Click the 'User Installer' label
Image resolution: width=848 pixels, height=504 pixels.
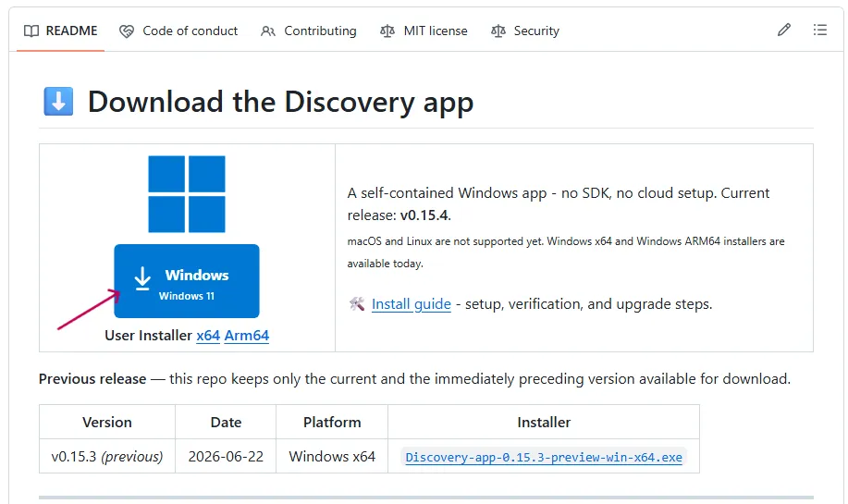click(x=148, y=336)
